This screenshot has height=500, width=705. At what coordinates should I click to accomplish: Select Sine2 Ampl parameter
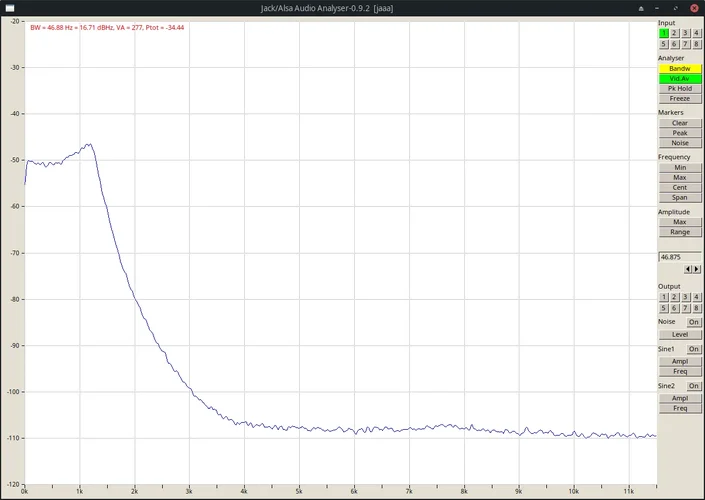tap(680, 398)
